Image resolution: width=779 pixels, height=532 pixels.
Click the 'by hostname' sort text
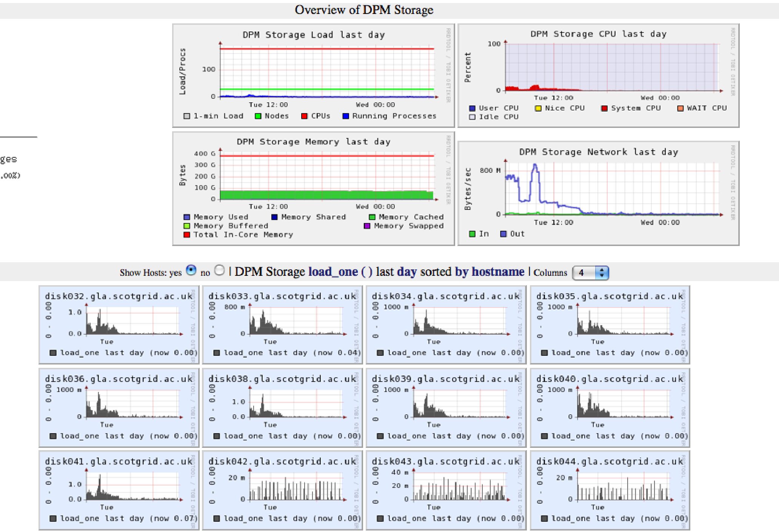(490, 272)
